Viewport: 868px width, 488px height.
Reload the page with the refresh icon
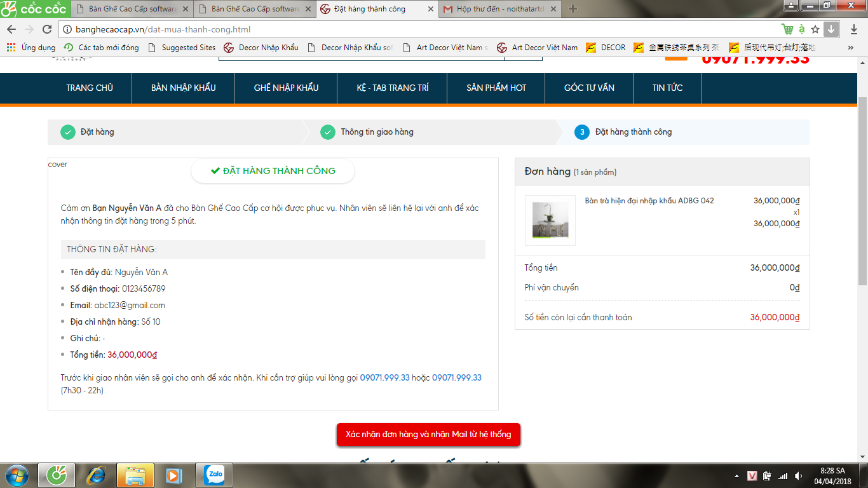click(46, 29)
